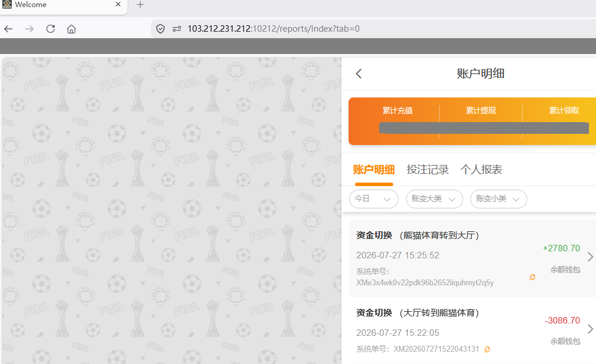Image resolution: width=596 pixels, height=364 pixels.
Task: Open site permissions icon in address bar
Action: point(177,29)
